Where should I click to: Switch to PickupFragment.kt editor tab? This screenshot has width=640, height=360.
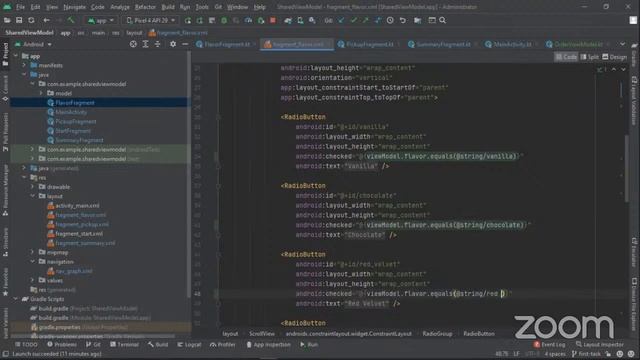tap(369, 44)
